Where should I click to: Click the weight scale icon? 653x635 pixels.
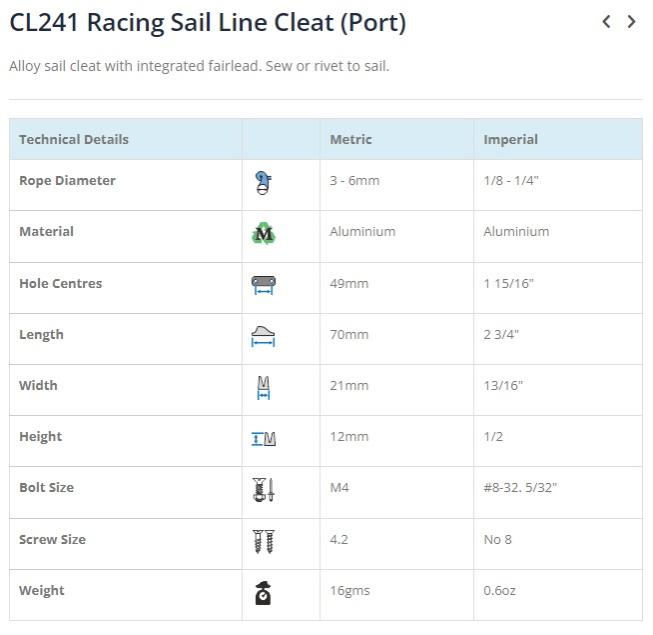[263, 592]
